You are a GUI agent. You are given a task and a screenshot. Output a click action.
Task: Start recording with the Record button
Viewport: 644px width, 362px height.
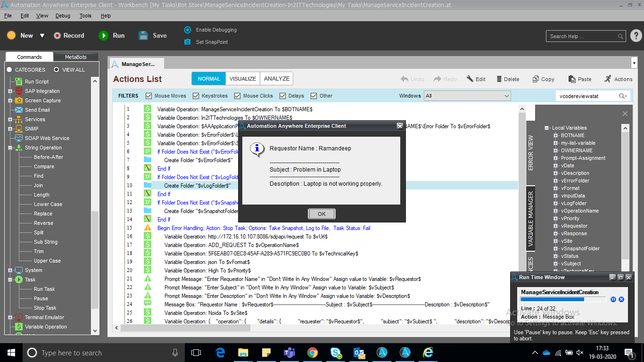(x=68, y=35)
